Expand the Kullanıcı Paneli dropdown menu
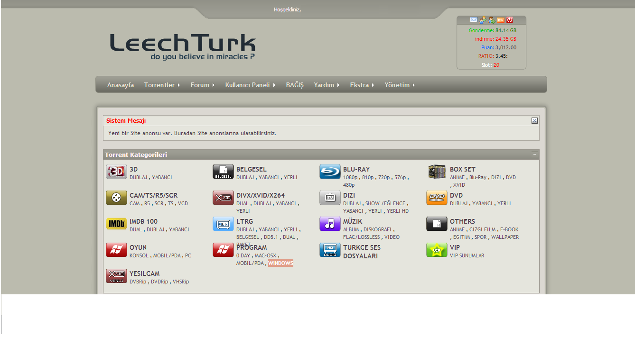 point(250,85)
